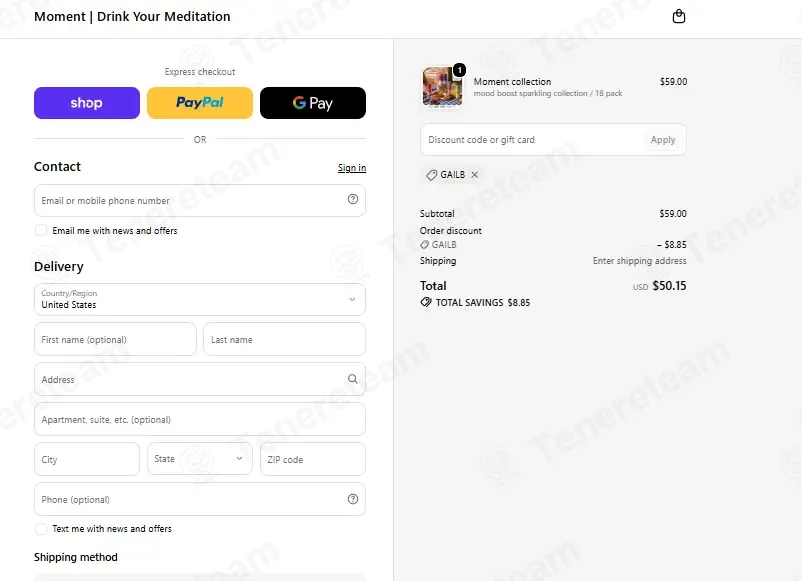The image size is (802, 581).
Task: Click the Total Savings tag icon
Action: click(x=426, y=302)
